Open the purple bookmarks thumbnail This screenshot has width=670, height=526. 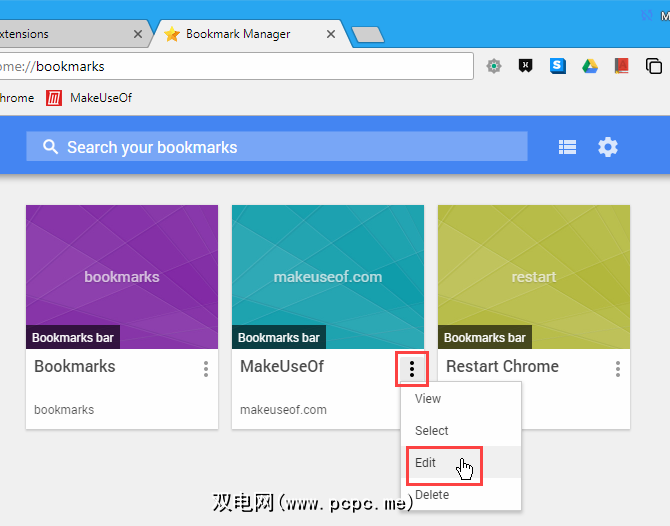(x=122, y=276)
